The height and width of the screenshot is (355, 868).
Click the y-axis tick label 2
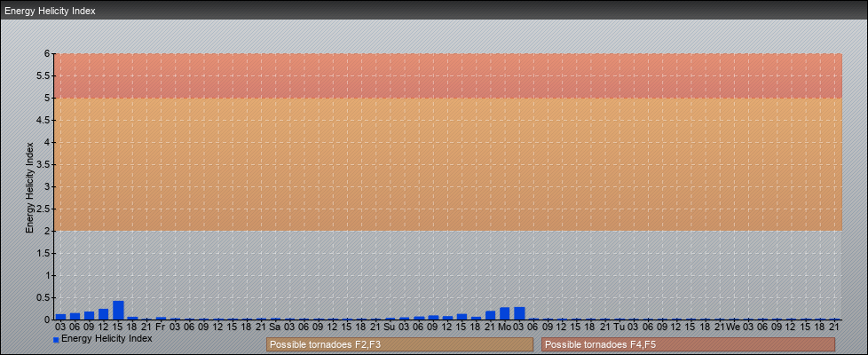(x=48, y=231)
